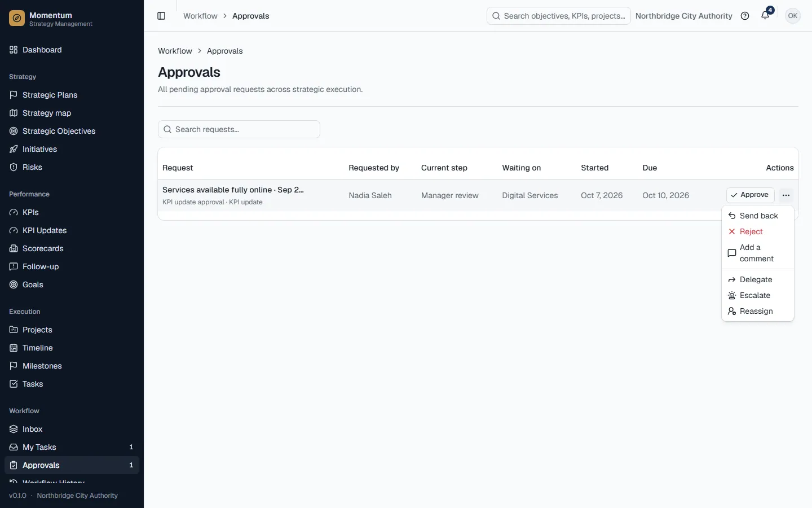Go to Strategic Plans
The width and height of the screenshot is (812, 508).
(72, 95)
